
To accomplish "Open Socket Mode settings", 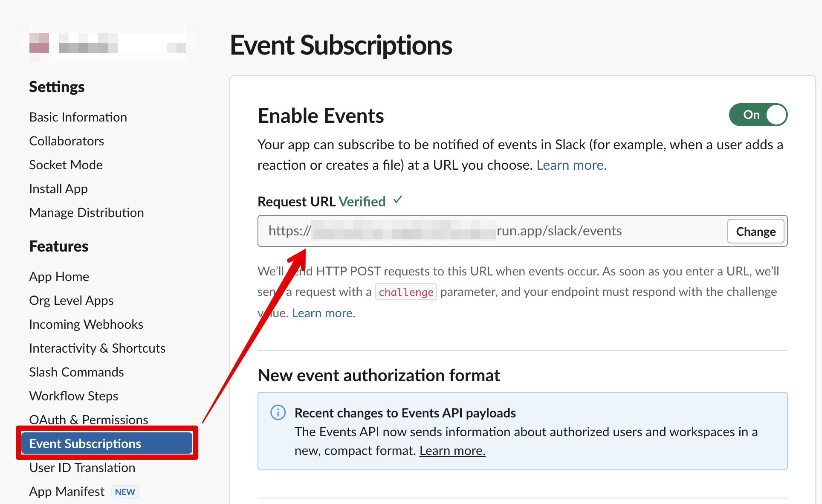I will 66,165.
